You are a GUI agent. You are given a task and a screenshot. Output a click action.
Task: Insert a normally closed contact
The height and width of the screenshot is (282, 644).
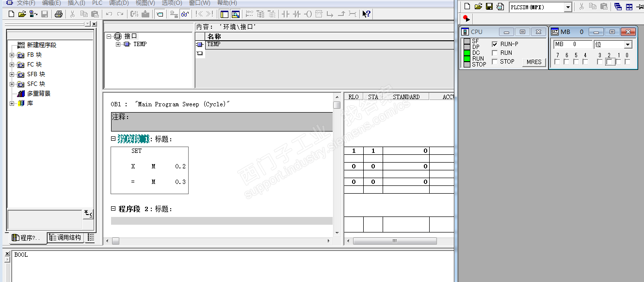tap(297, 14)
